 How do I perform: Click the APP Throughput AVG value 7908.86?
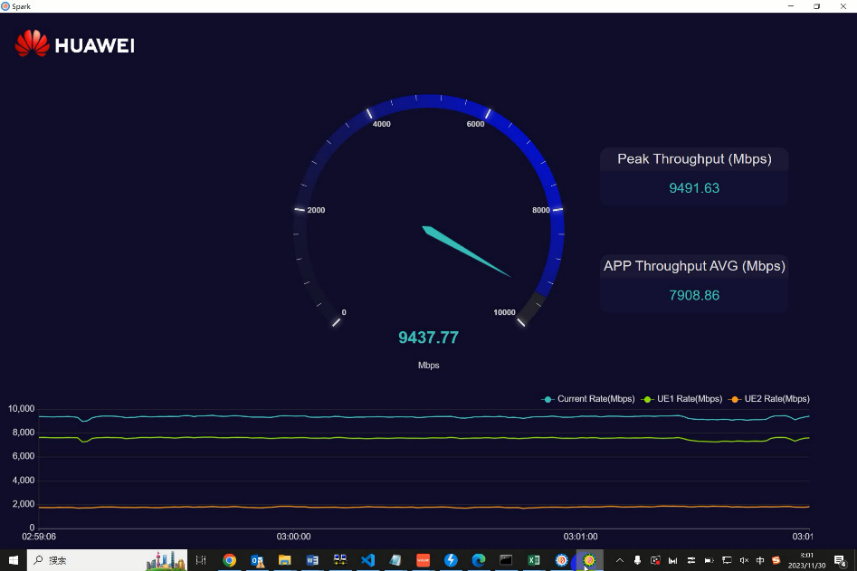pyautogui.click(x=694, y=295)
